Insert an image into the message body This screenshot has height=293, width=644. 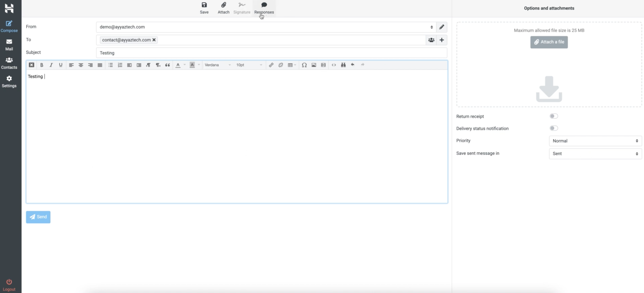click(x=314, y=65)
